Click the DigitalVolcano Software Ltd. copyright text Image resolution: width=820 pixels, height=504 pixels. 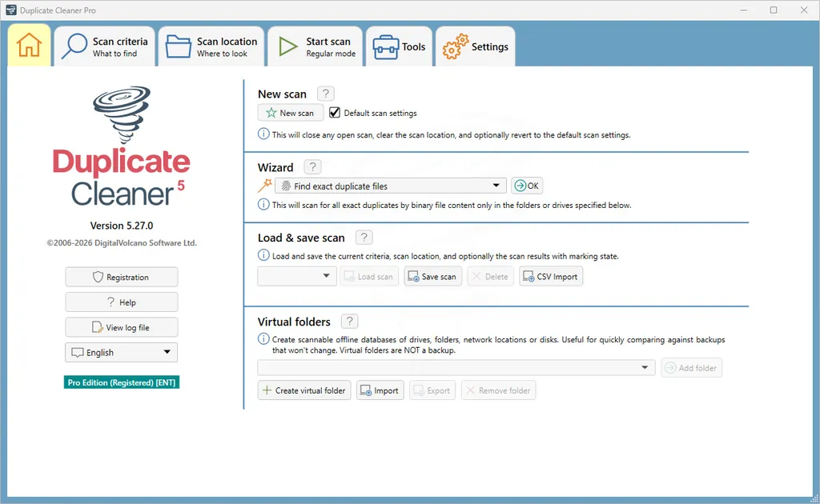pos(122,243)
